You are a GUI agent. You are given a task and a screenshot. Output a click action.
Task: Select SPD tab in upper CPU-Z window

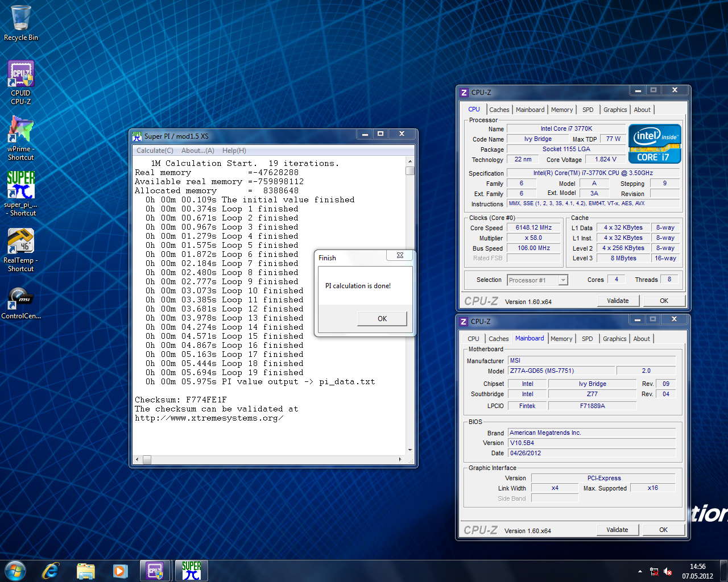pyautogui.click(x=588, y=110)
